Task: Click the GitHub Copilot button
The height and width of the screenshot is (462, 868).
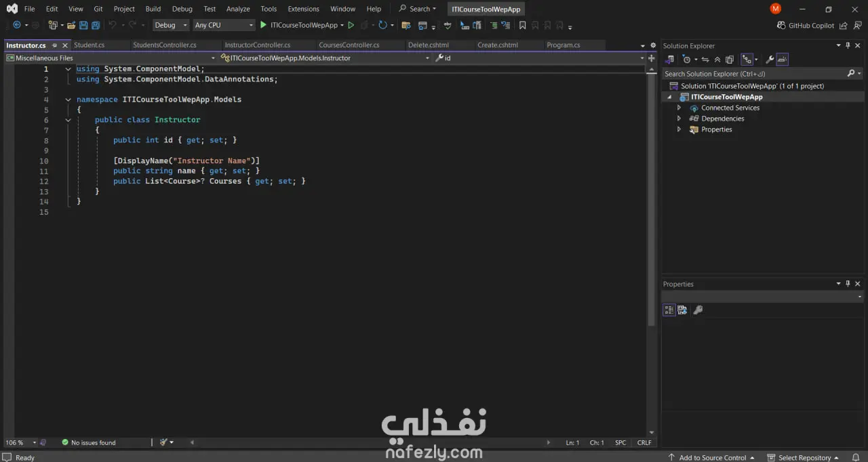Action: click(x=806, y=25)
